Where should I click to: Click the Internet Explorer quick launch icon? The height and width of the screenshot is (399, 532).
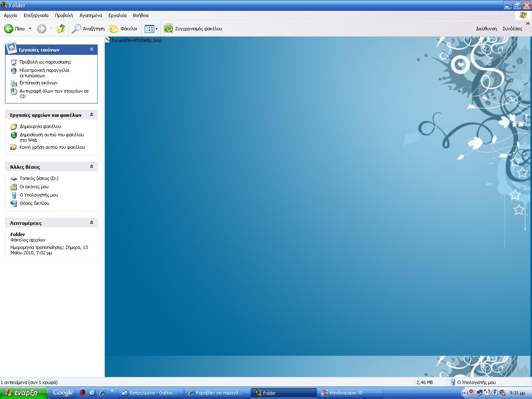[x=102, y=392]
